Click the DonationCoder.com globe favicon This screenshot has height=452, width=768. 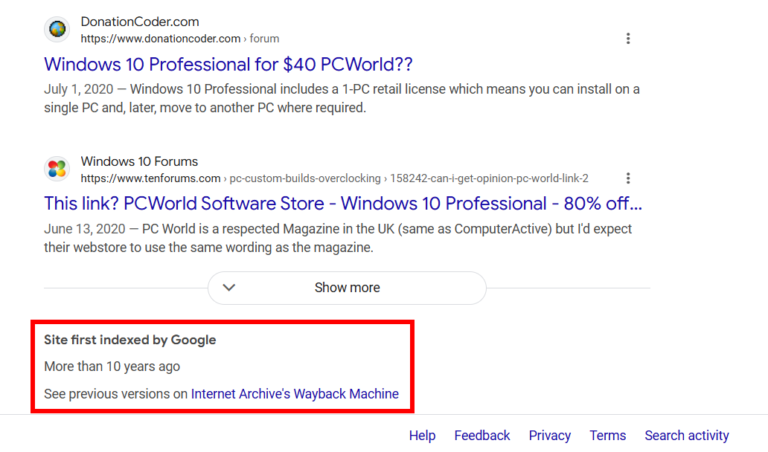pyautogui.click(x=57, y=29)
